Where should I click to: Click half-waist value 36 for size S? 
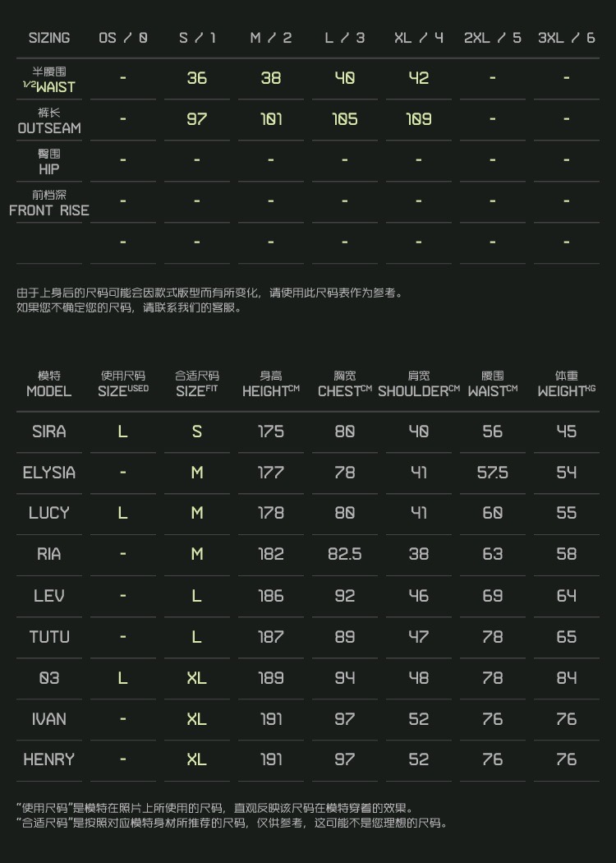(x=197, y=78)
